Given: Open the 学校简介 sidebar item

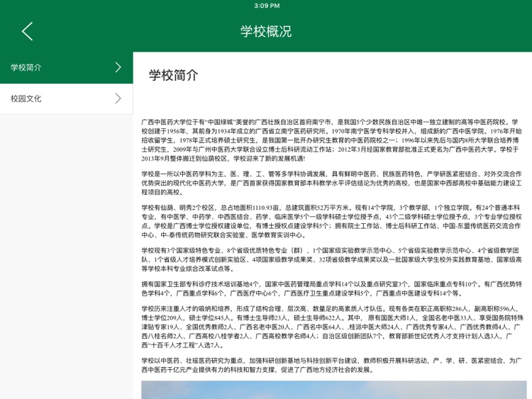Looking at the screenshot, I should 67,67.
